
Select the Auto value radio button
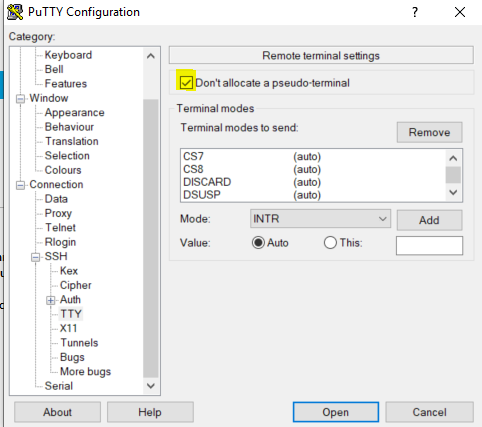pyautogui.click(x=258, y=243)
